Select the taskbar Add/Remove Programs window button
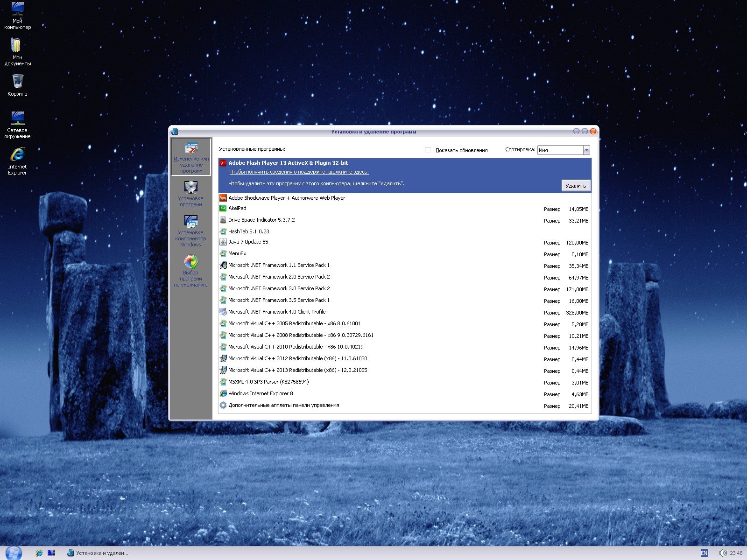This screenshot has height=560, width=747. [98, 553]
